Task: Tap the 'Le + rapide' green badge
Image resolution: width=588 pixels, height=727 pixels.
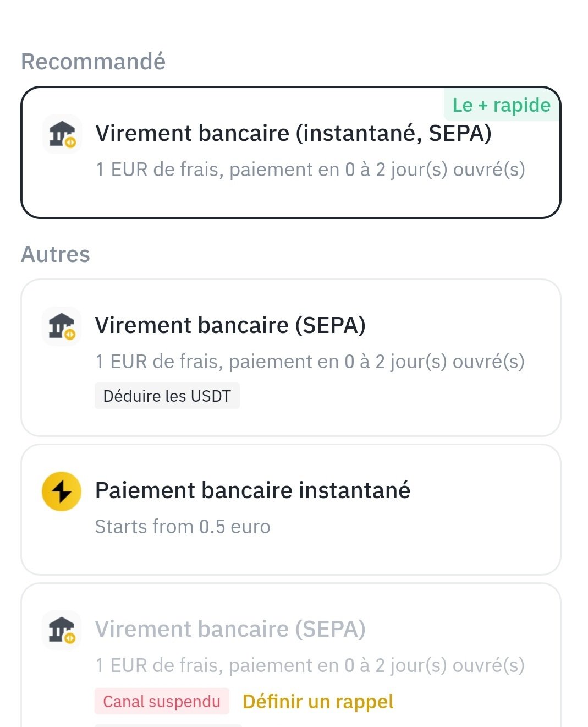Action: pyautogui.click(x=501, y=105)
